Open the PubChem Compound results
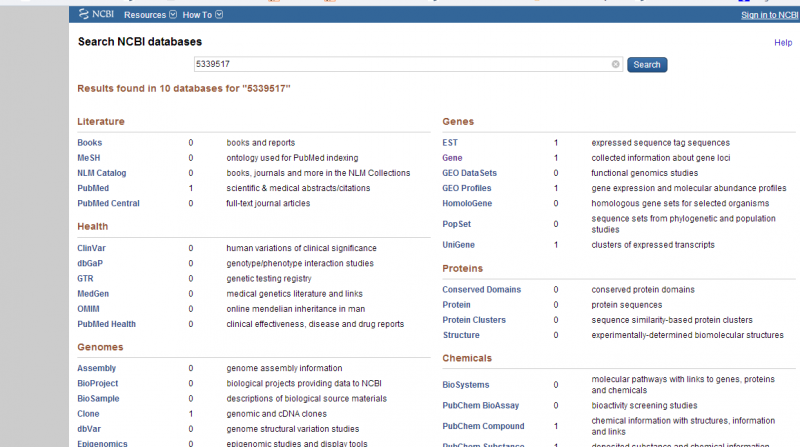Screen dimensions: 800x447 pyautogui.click(x=483, y=426)
